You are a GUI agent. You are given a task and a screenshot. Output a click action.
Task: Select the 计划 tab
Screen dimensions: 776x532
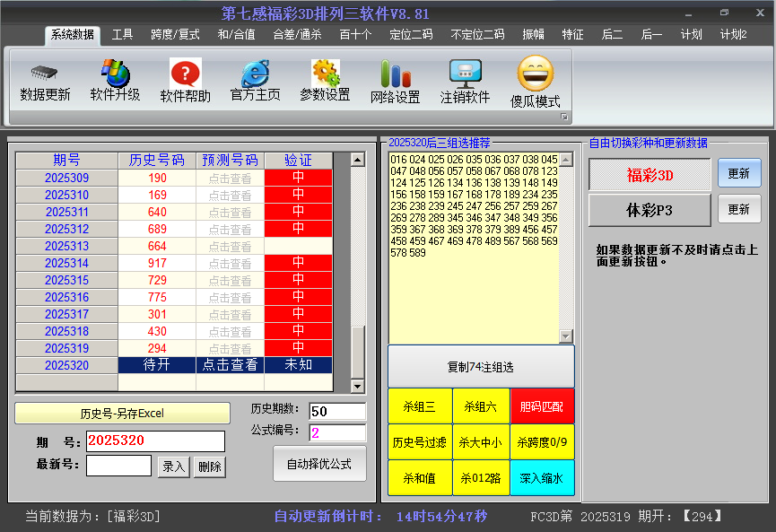coord(691,36)
